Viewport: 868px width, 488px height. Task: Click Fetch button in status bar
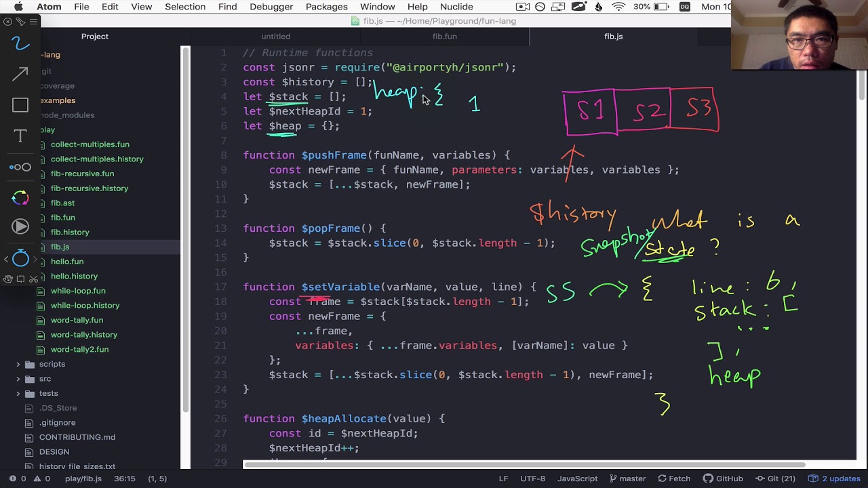pyautogui.click(x=673, y=479)
